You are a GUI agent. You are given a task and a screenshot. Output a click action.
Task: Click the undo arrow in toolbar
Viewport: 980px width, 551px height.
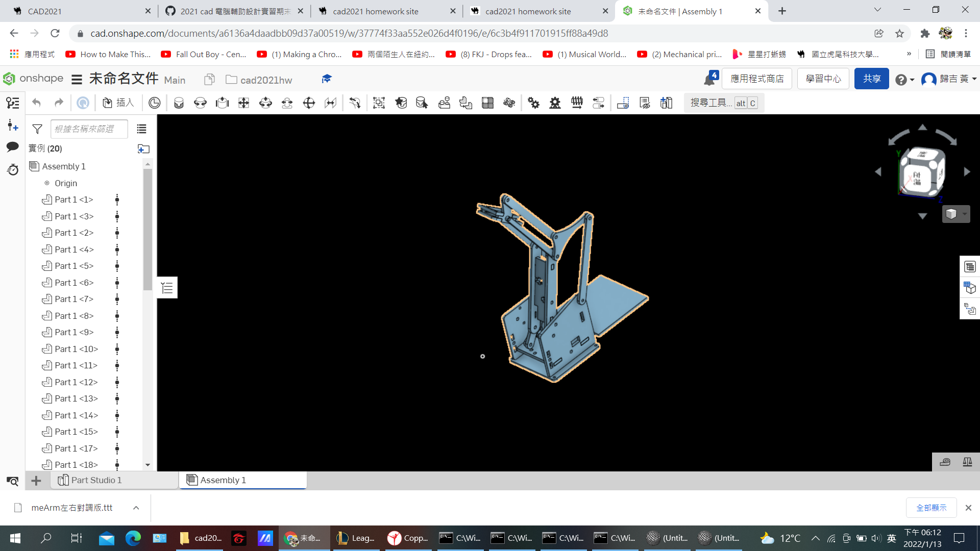click(36, 103)
